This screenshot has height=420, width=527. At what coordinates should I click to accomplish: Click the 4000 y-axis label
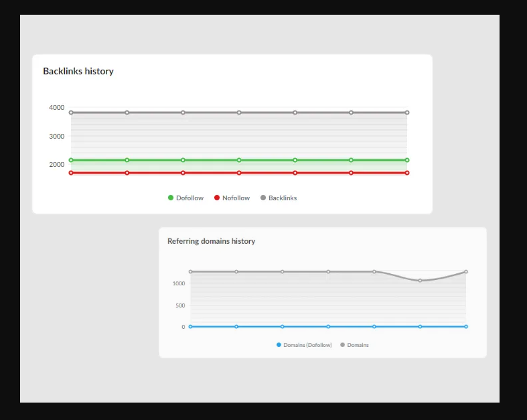(56, 108)
